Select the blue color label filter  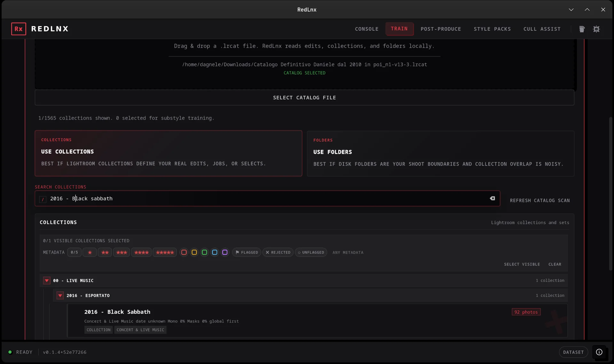point(215,252)
